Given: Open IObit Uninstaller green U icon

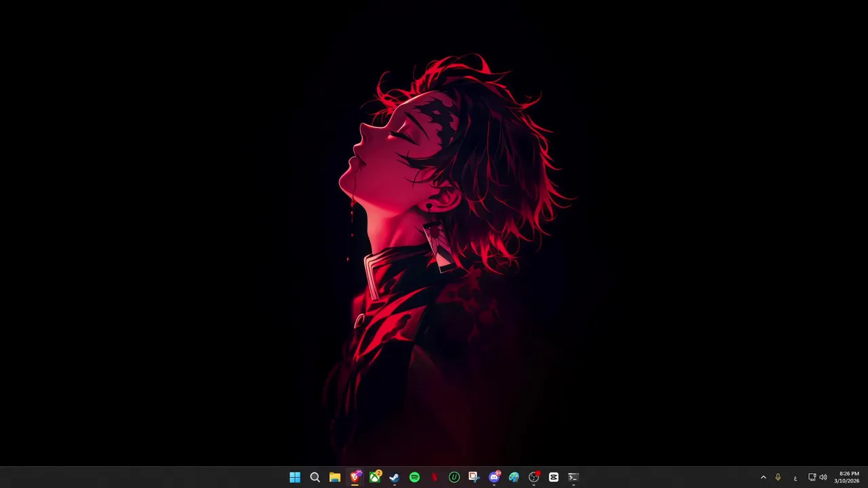Looking at the screenshot, I should tap(454, 477).
